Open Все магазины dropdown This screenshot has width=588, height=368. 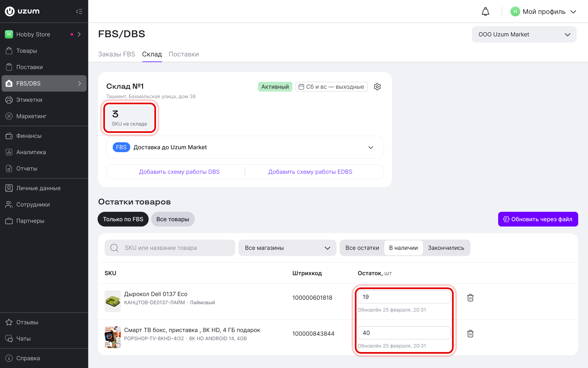[287, 248]
